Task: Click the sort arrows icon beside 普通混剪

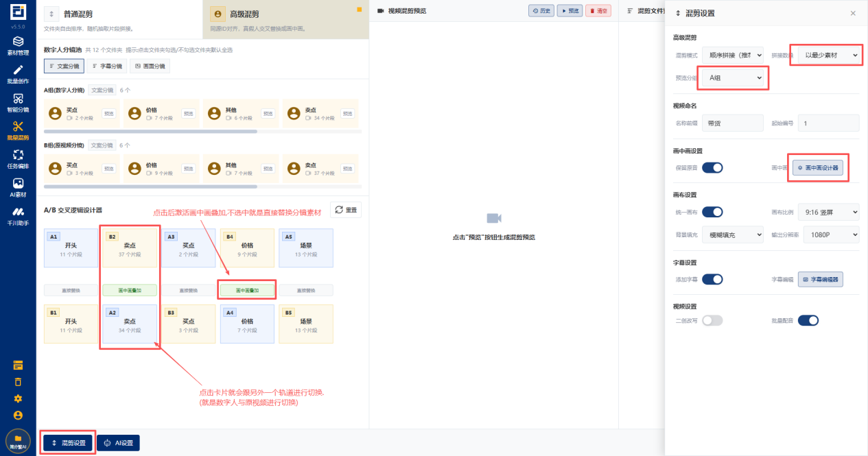Action: pyautogui.click(x=51, y=14)
